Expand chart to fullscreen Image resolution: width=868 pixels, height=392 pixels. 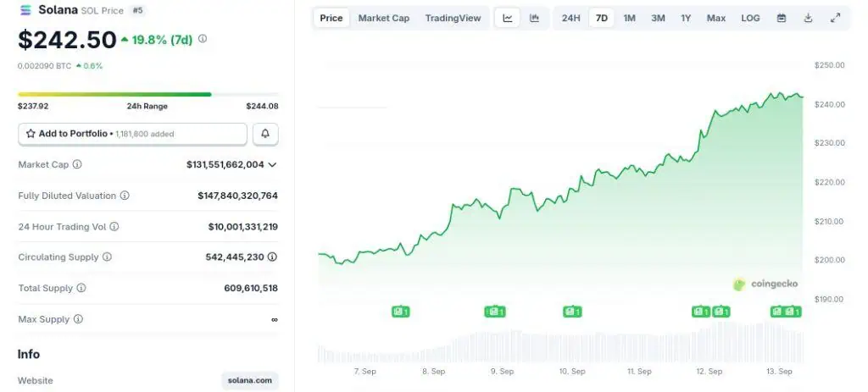pyautogui.click(x=835, y=18)
